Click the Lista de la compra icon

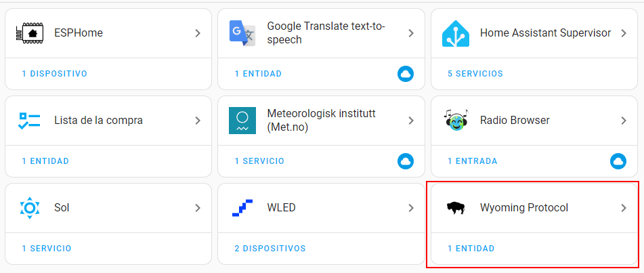tap(30, 121)
